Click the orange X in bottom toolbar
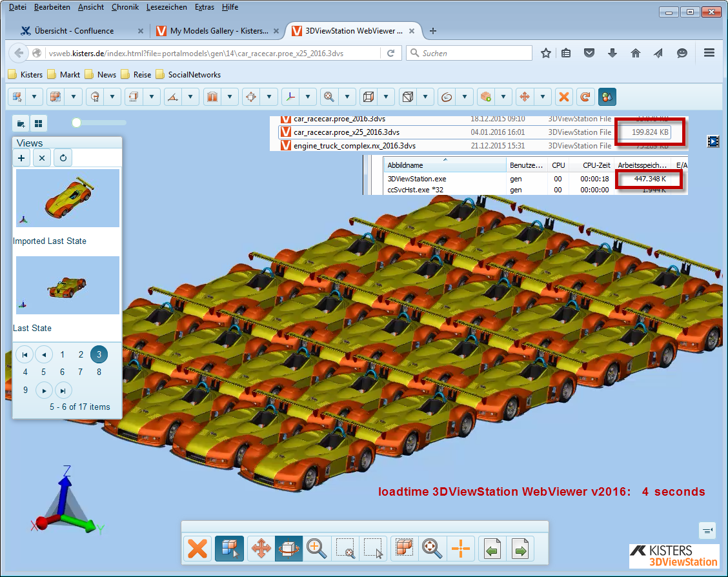Screen dimensions: 728x577 tap(197, 549)
